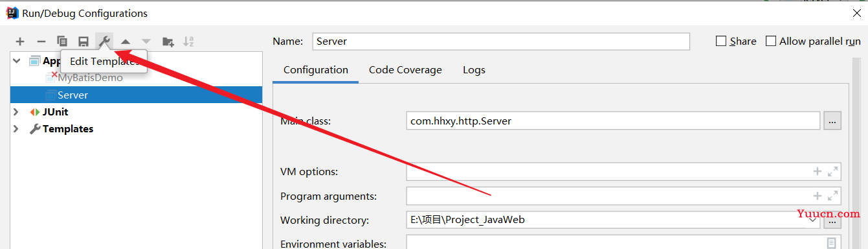Close the Run/Debug Configurations dialog

856,13
